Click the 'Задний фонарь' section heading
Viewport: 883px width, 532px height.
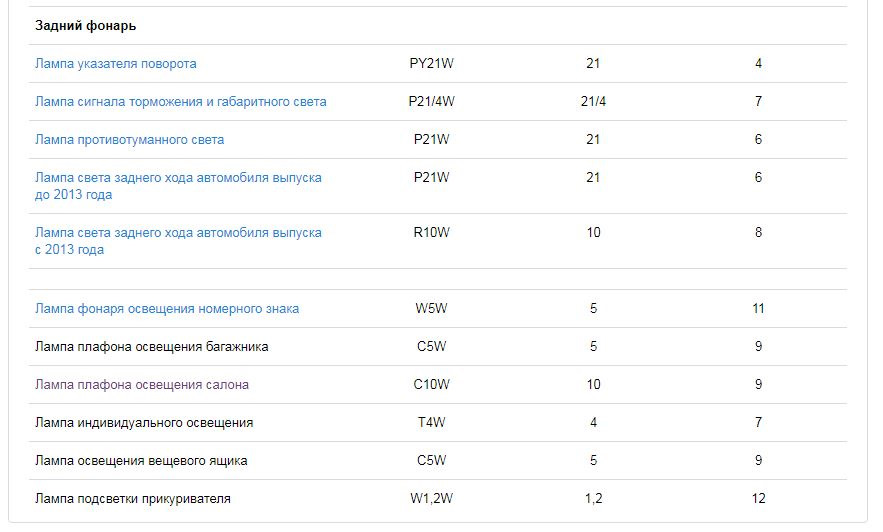(86, 25)
